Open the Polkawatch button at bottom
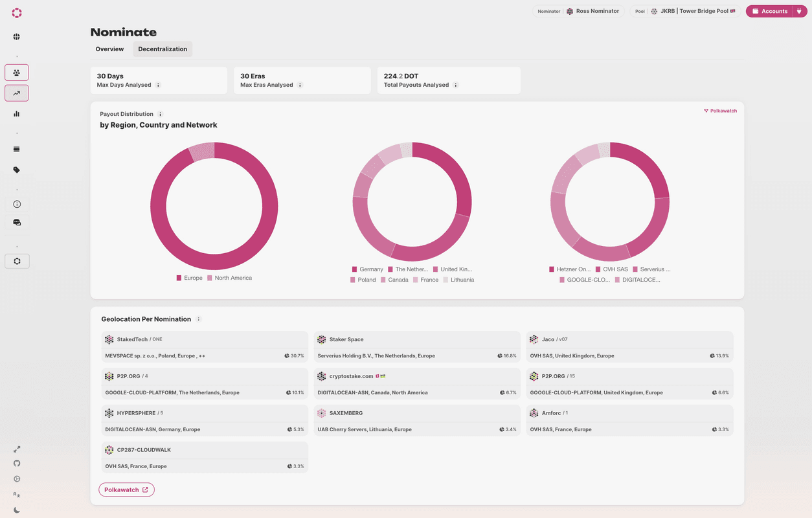The width and height of the screenshot is (812, 518). pos(126,490)
